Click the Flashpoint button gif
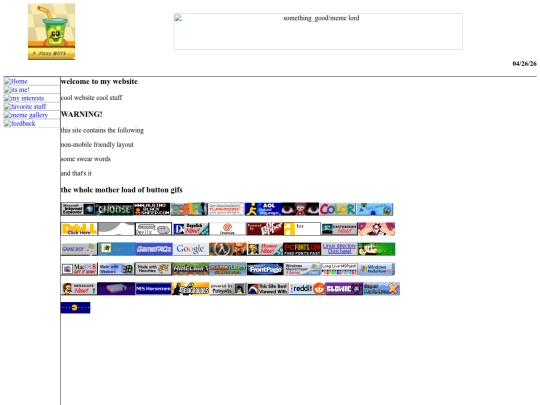The image size is (540, 405). [x=226, y=209]
